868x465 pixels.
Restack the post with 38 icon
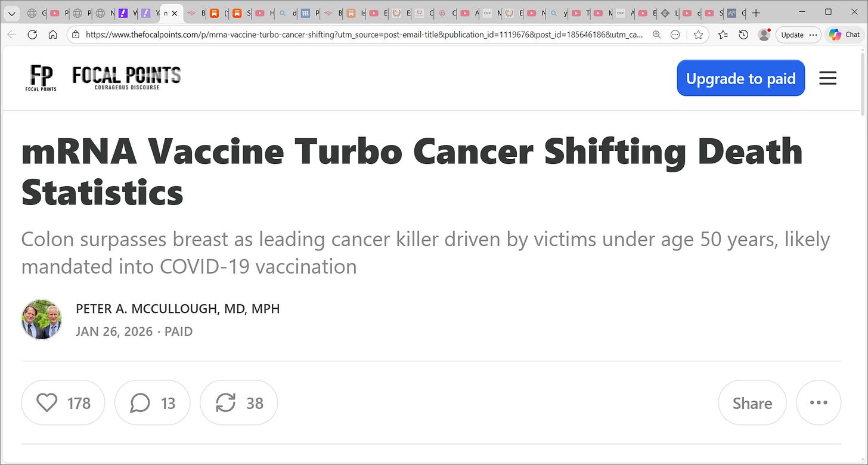(238, 403)
